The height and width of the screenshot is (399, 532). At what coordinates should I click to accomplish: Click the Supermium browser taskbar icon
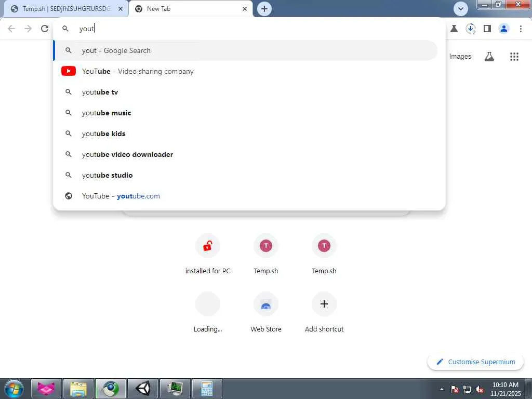(x=111, y=389)
